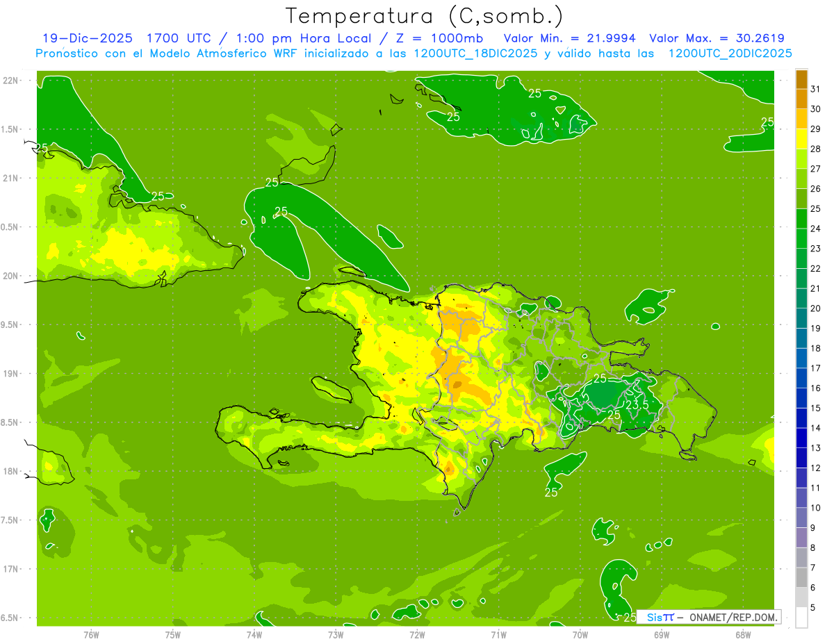
Task: Click the '5' colorbar value
Action: coord(813,608)
